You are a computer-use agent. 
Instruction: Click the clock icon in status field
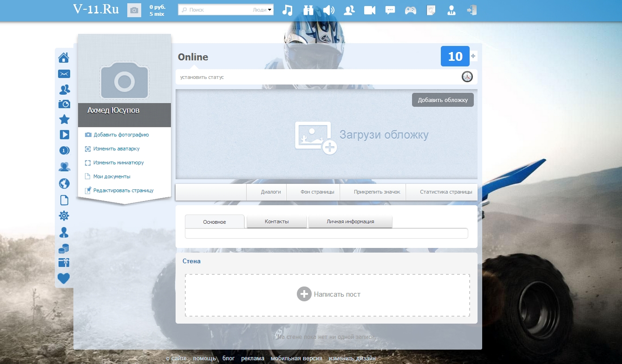[x=467, y=77]
